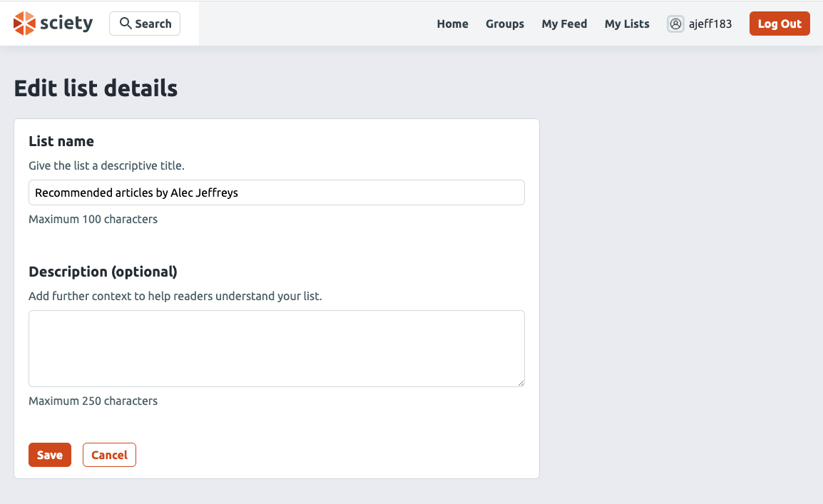Navigate to Home

tap(452, 24)
